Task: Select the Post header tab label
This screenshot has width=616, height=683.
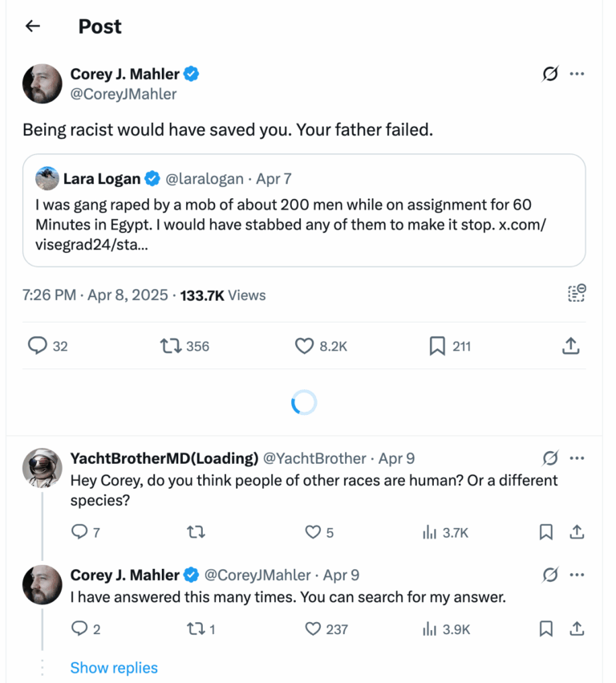Action: (99, 26)
